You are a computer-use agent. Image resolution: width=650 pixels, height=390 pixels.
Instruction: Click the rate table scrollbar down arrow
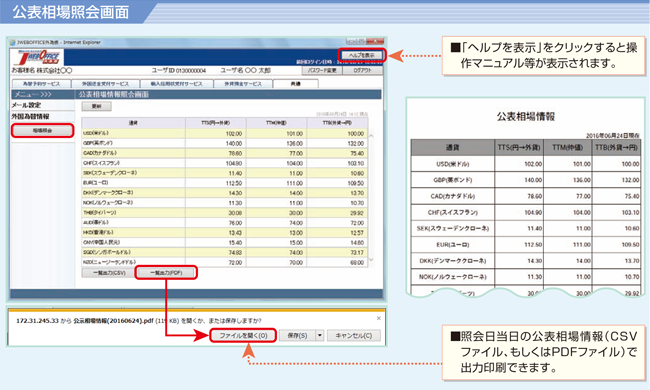(x=371, y=259)
